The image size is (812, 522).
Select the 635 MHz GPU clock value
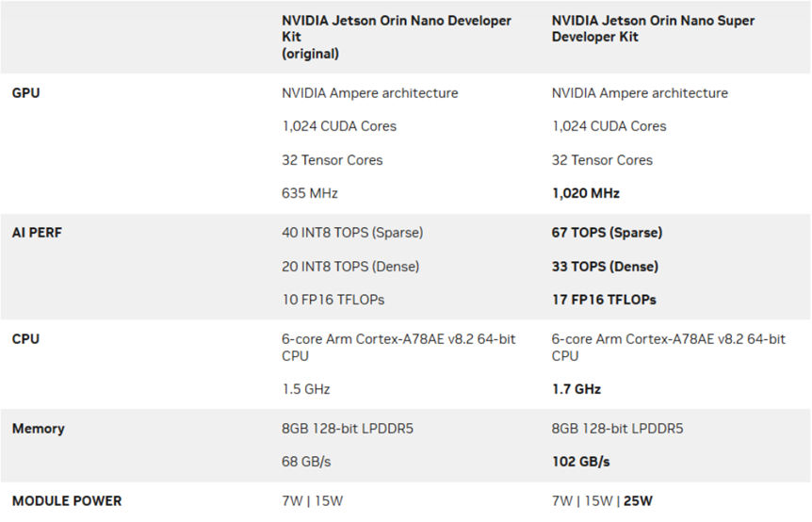[310, 194]
